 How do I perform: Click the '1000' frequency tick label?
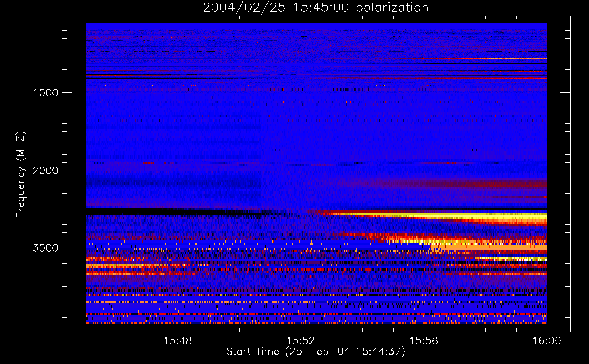[x=46, y=93]
